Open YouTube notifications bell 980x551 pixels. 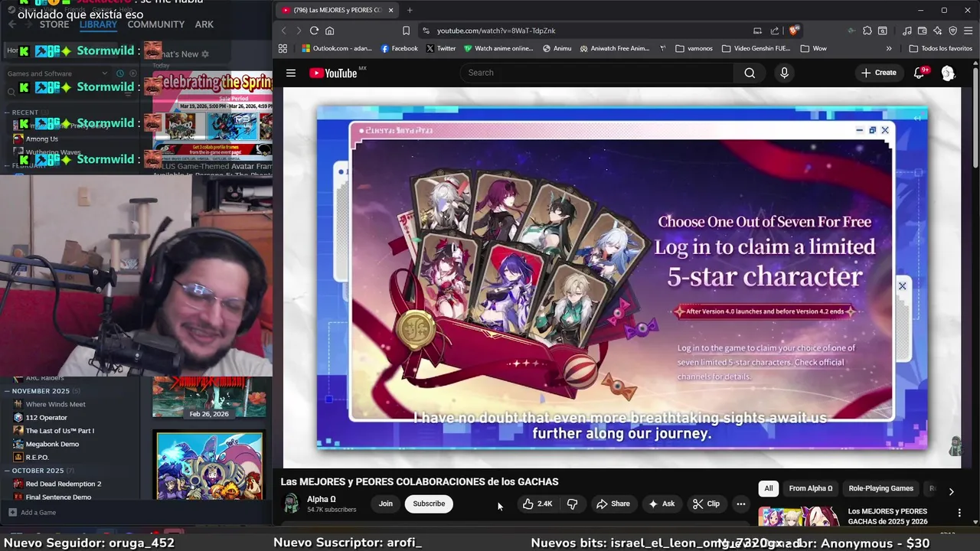[x=920, y=73]
